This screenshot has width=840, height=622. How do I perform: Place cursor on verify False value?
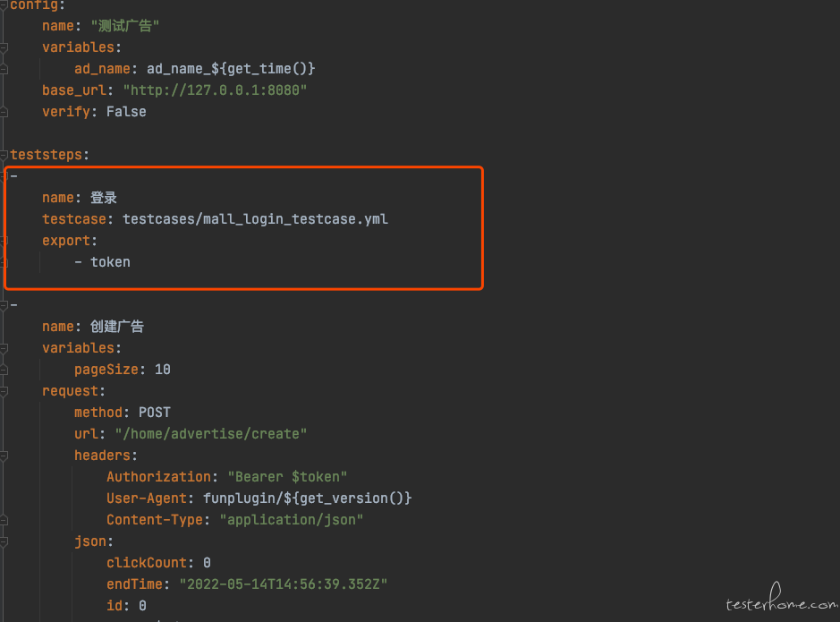click(126, 112)
